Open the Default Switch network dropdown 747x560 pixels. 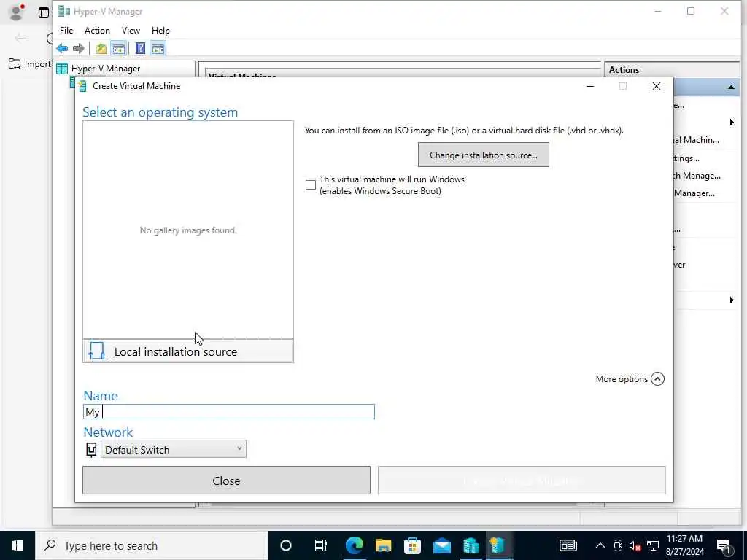click(174, 449)
